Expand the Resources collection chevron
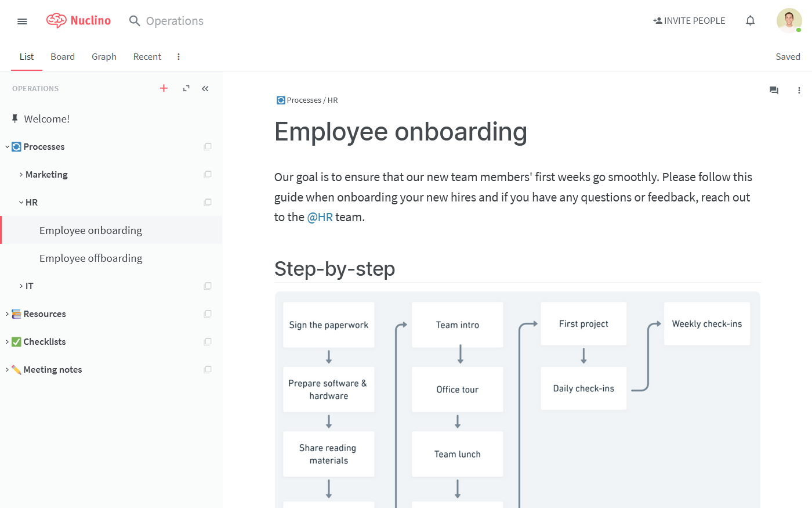This screenshot has height=508, width=812. coord(7,314)
